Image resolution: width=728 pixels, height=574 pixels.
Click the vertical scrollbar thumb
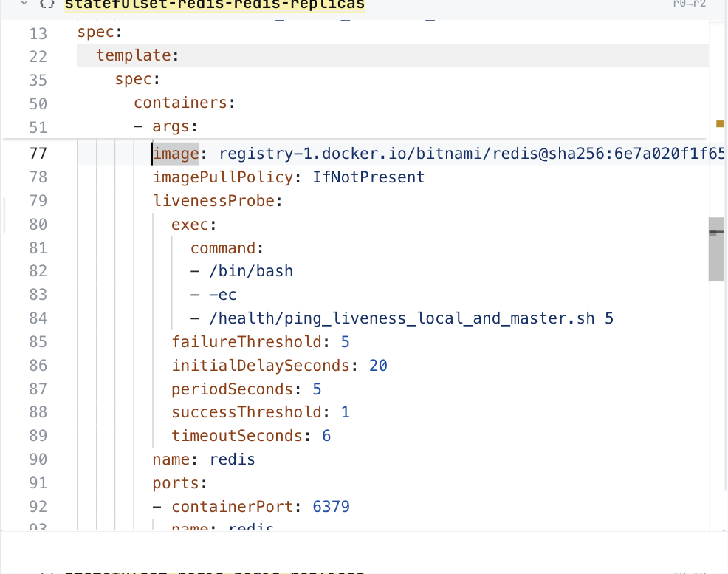pyautogui.click(x=716, y=249)
